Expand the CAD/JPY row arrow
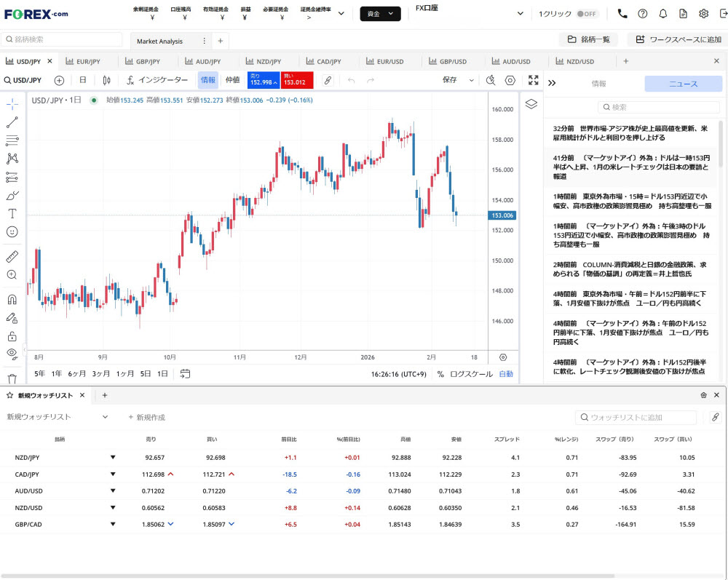This screenshot has width=728, height=580. [113, 474]
